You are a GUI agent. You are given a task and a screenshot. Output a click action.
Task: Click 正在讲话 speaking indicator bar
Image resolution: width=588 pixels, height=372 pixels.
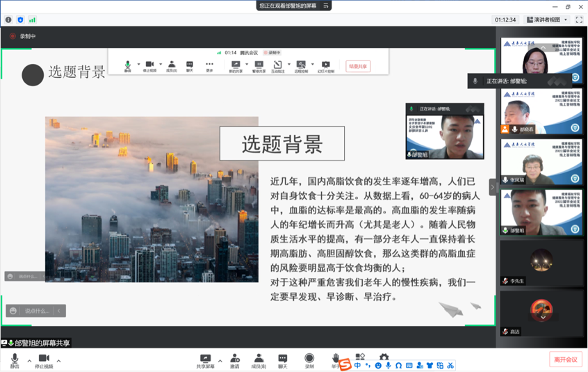click(519, 81)
